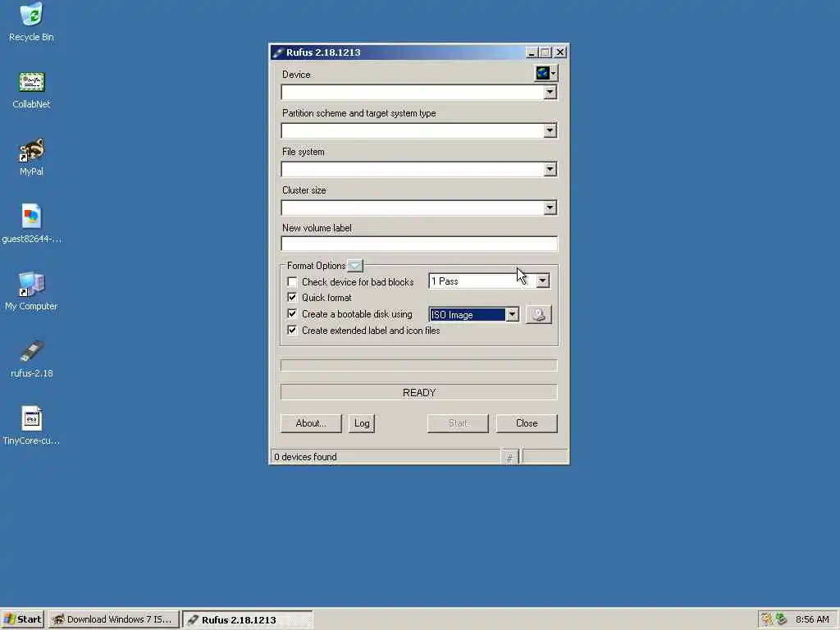Open the 1 Pass bad blocks dropdown

pyautogui.click(x=542, y=281)
